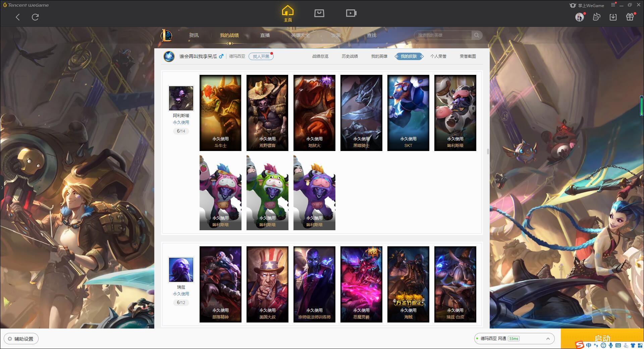Open 辅助设置 settings button

pyautogui.click(x=21, y=339)
